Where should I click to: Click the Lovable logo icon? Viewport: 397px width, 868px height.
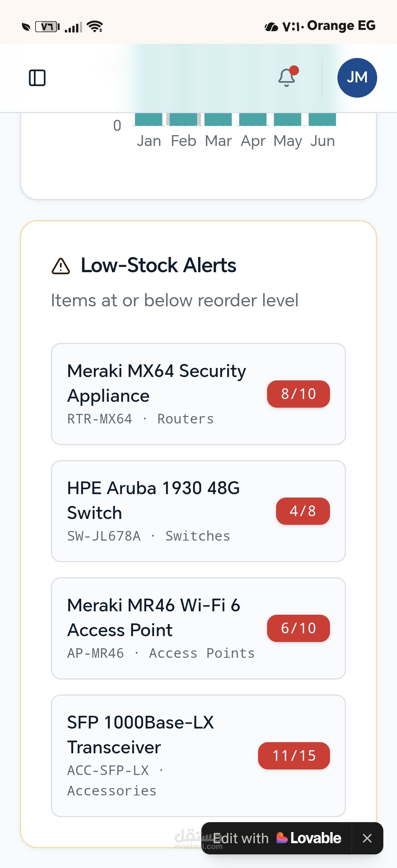(x=282, y=838)
